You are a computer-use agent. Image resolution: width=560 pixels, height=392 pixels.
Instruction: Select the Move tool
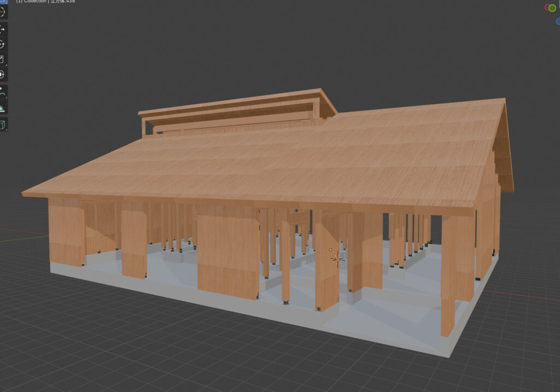click(x=2, y=29)
